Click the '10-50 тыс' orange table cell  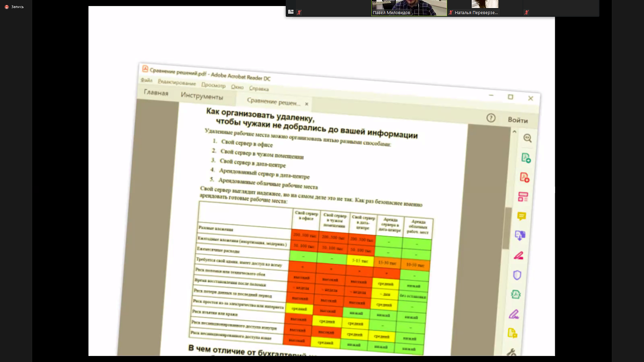414,265
